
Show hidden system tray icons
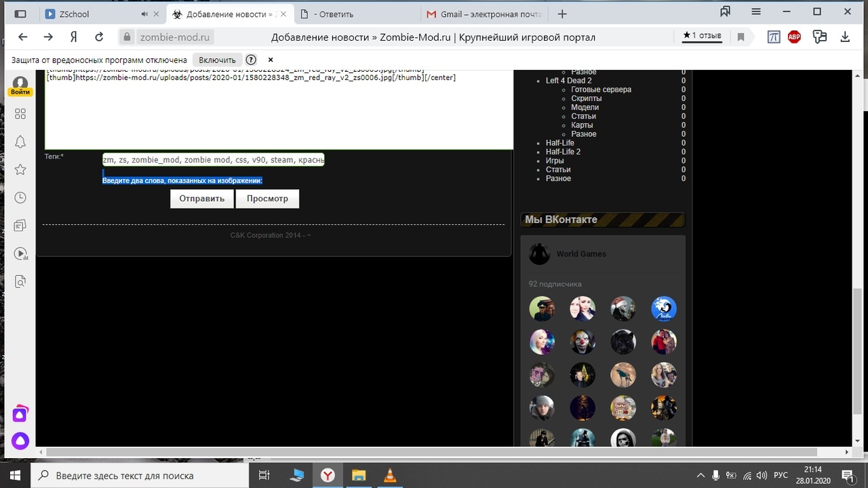pyautogui.click(x=701, y=475)
